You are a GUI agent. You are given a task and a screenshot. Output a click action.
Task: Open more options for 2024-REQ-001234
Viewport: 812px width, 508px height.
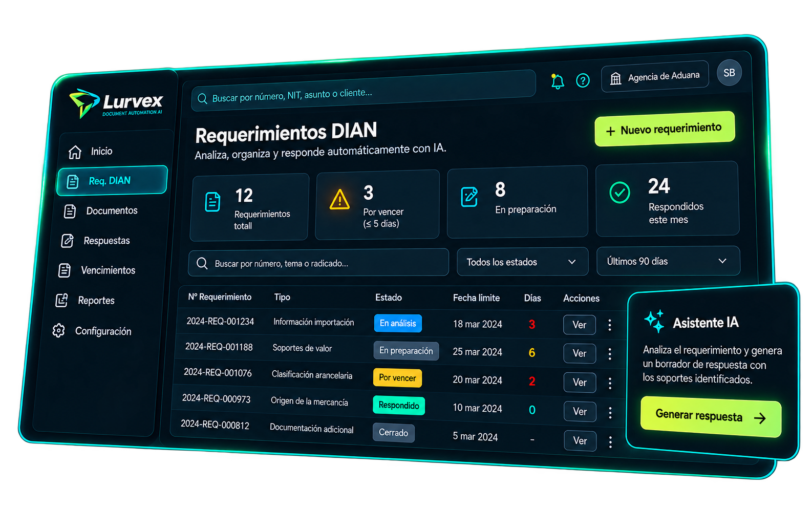[609, 325]
